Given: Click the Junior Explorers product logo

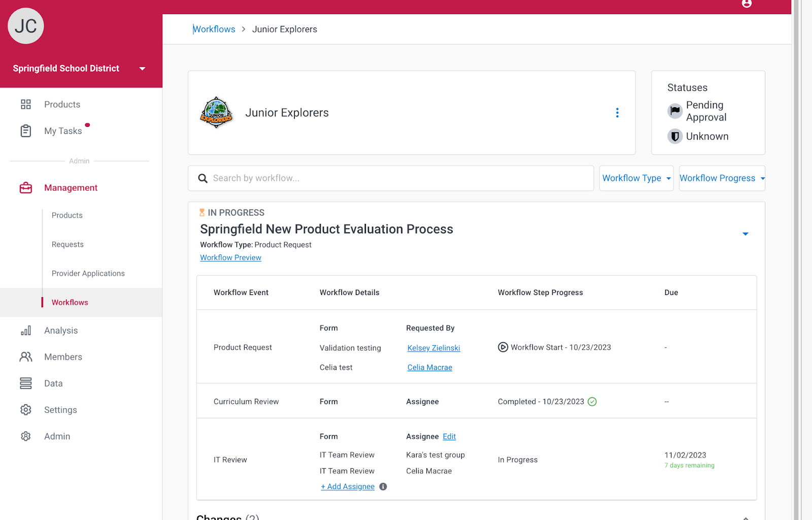Looking at the screenshot, I should pos(217,113).
